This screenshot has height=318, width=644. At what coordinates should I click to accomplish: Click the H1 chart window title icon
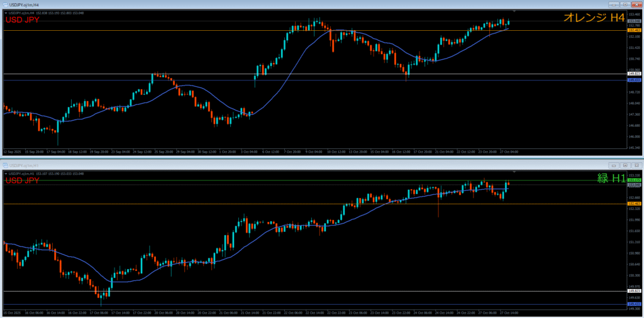pos(4,166)
